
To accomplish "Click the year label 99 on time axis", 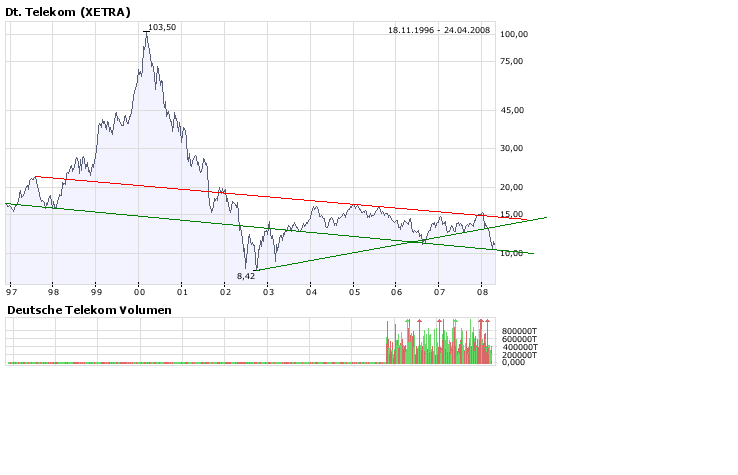I will [x=96, y=292].
